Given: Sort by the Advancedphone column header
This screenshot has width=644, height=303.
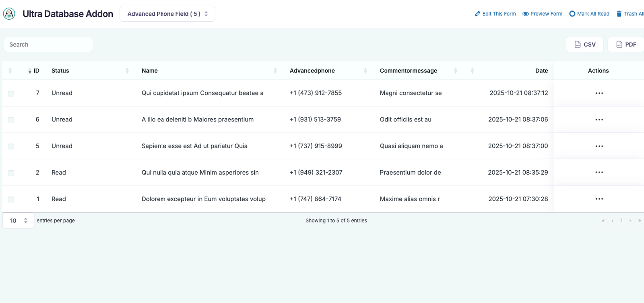Looking at the screenshot, I should pos(312,71).
